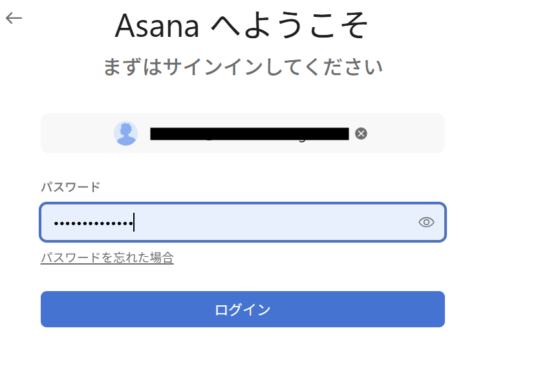Click the まずはサインインしてください subtitle

(243, 67)
